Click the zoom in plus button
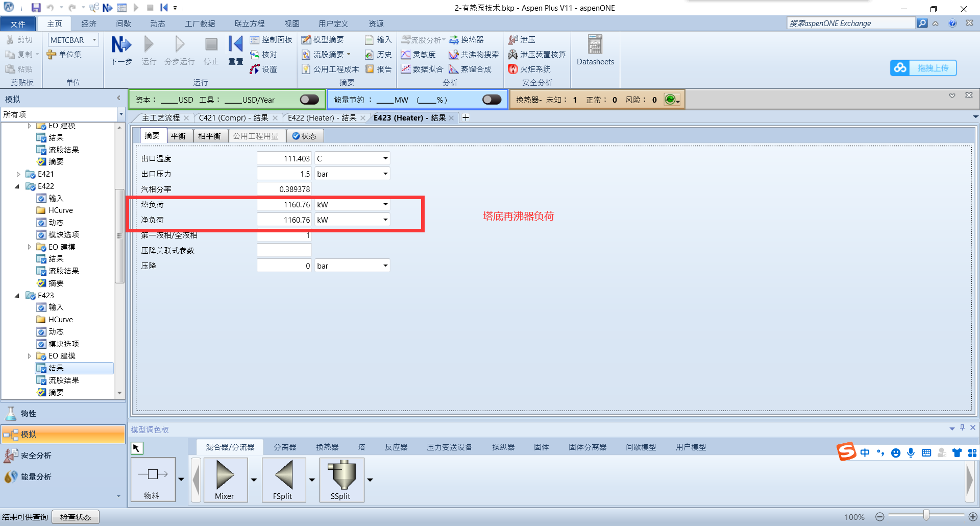Viewport: 980px width, 526px height. coord(973,517)
